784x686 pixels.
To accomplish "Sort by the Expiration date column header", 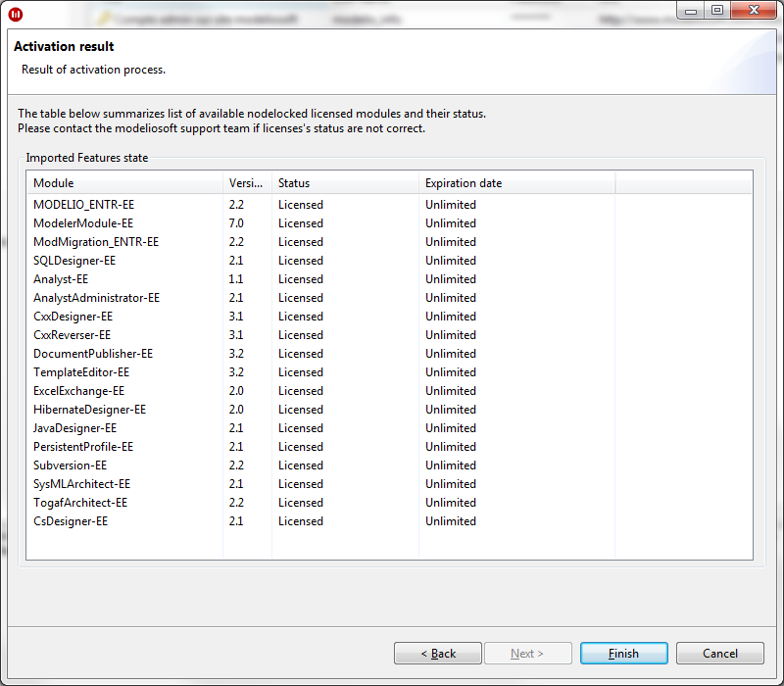I will (516, 183).
